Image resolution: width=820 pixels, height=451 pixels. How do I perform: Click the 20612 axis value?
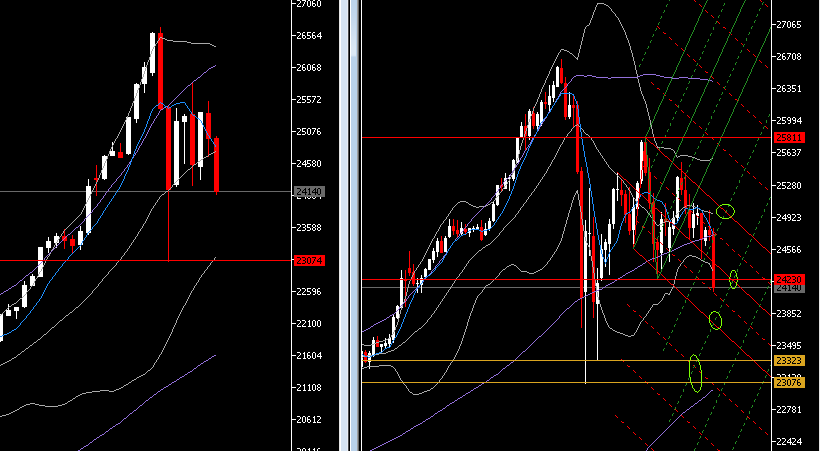309,420
